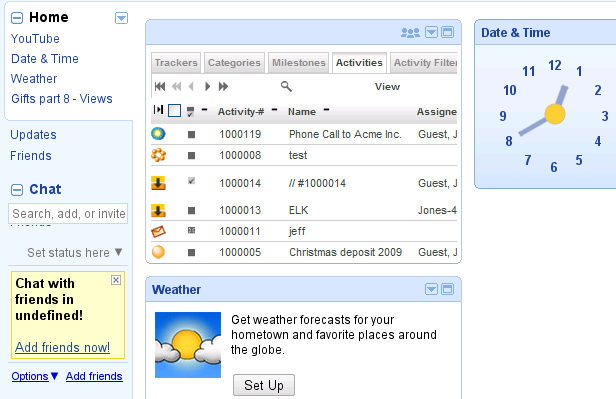
Task: Open the Home tab dropdown menu
Action: coord(121,18)
